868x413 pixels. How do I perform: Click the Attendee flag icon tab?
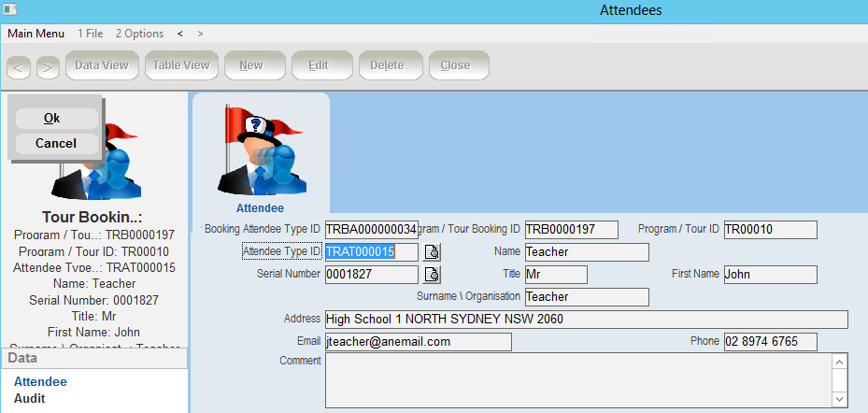tap(260, 156)
